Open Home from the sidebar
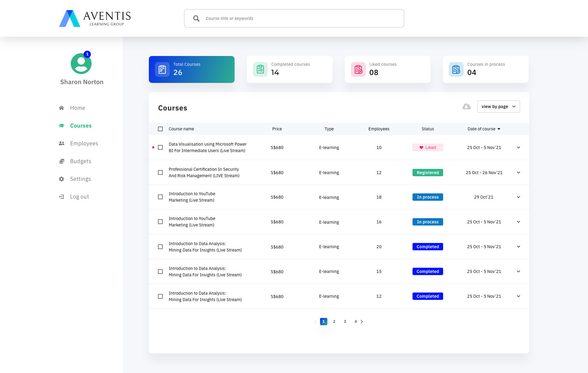Screen dimensions: 588x373 pyautogui.click(x=77, y=108)
